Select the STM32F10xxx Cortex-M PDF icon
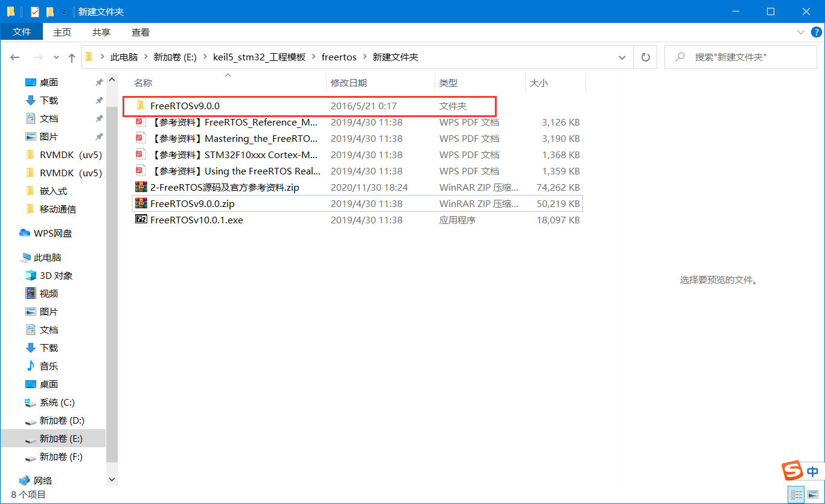Screen dimensions: 825x504 (141, 155)
